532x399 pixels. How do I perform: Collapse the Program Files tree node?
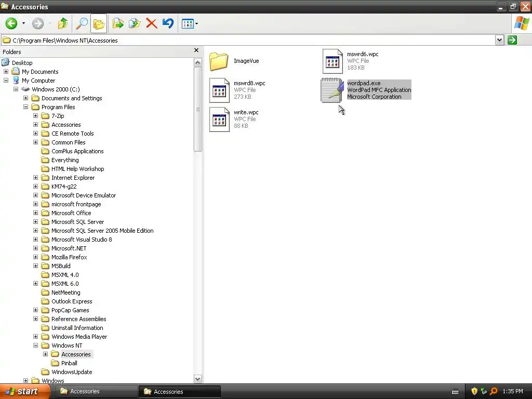point(25,107)
